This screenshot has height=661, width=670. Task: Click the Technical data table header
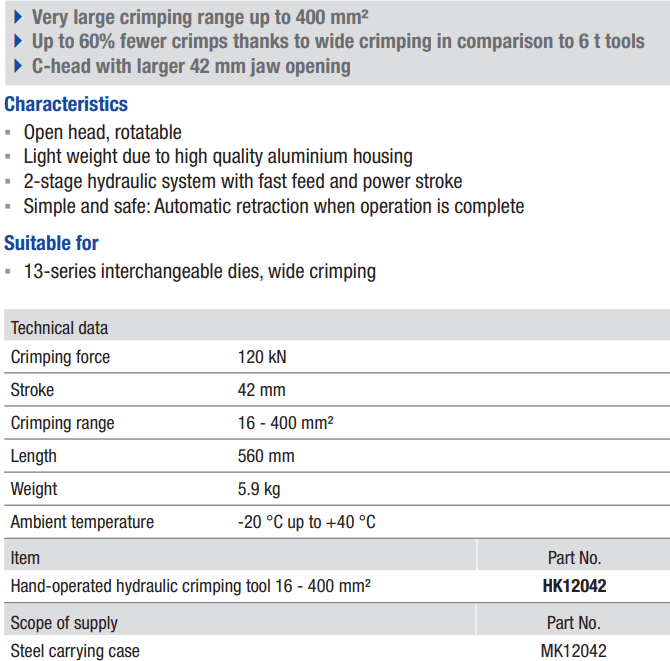click(337, 326)
